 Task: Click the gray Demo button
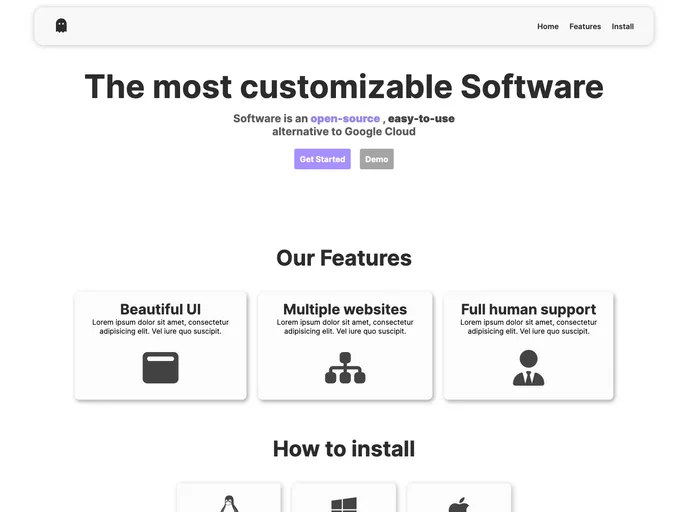coord(376,159)
